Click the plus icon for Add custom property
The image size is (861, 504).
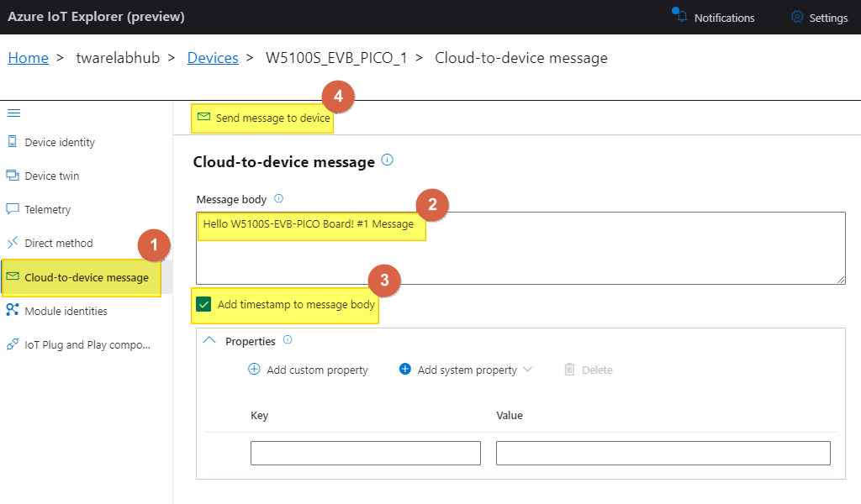coord(254,369)
